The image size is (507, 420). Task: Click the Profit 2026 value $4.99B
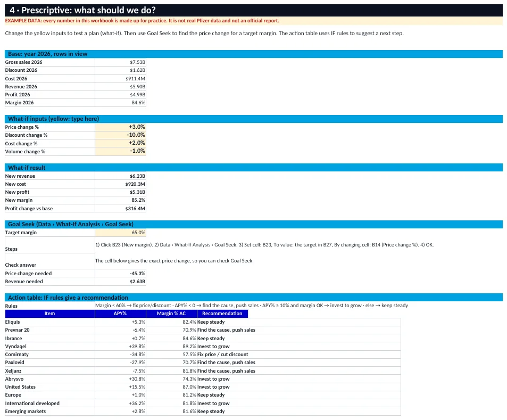coord(120,94)
